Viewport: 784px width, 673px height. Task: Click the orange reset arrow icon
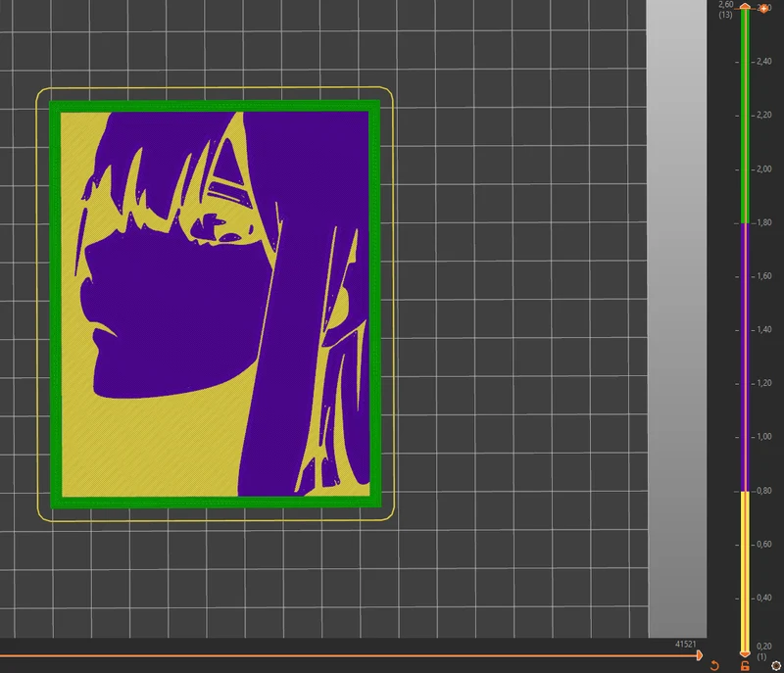(x=714, y=665)
